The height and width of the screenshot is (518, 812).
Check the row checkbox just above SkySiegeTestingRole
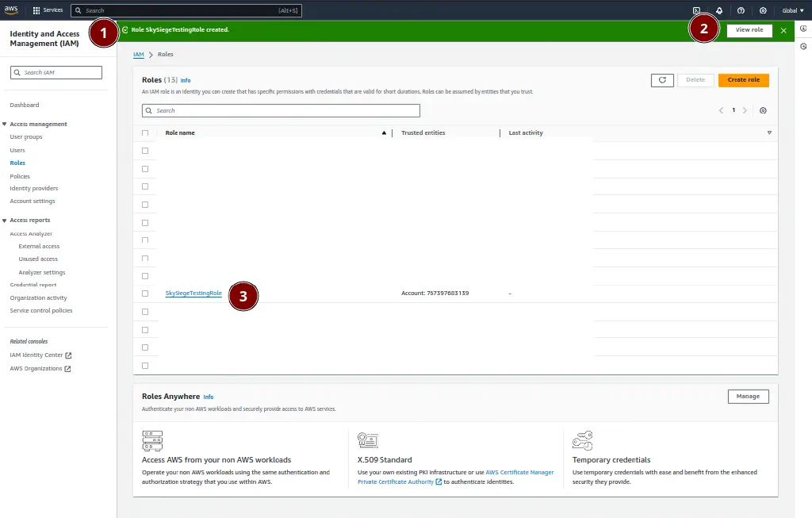145,276
